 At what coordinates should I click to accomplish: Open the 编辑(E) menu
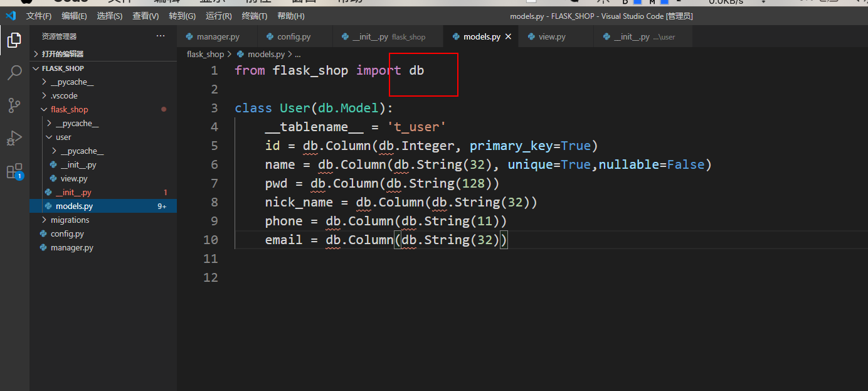point(74,16)
